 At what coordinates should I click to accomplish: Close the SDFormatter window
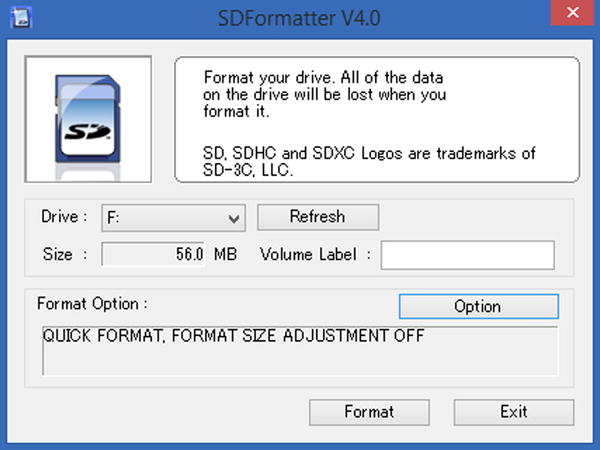pos(572,13)
